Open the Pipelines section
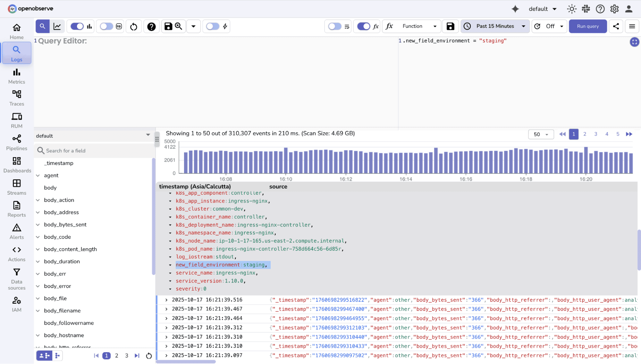 [16, 142]
